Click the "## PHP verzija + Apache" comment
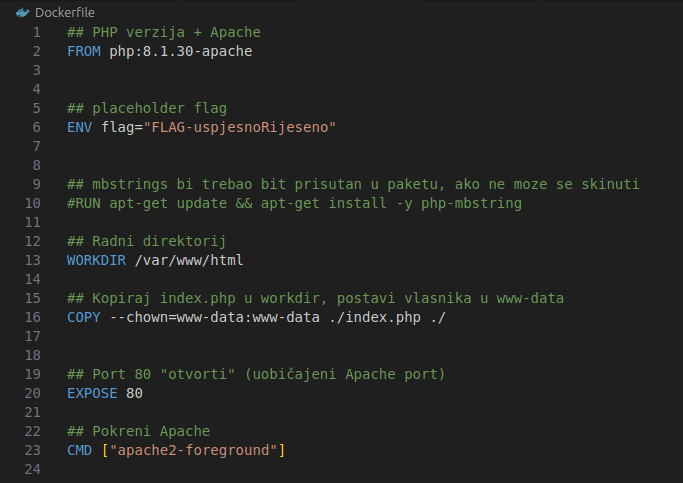683x483 pixels. click(163, 32)
